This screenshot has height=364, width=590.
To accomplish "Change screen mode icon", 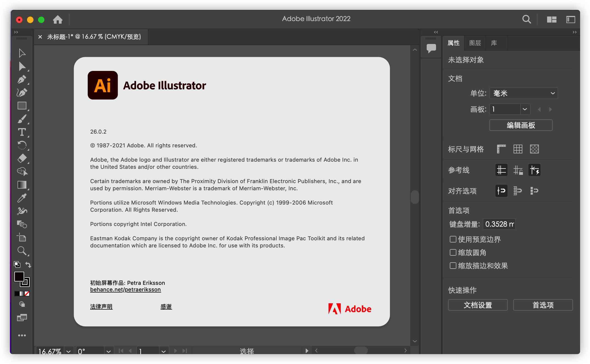I will click(x=22, y=318).
